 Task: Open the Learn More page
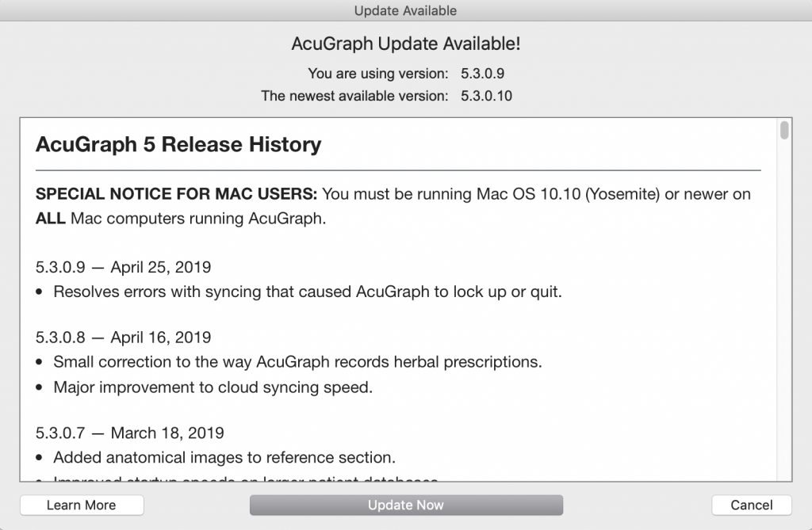tap(82, 505)
